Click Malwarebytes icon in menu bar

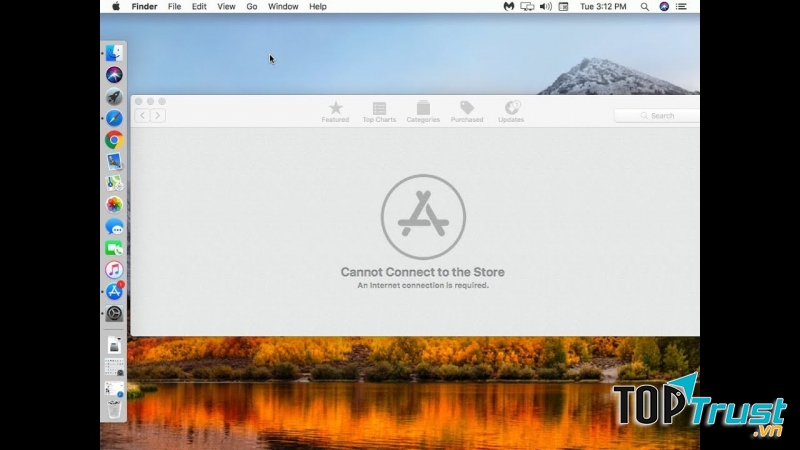(509, 7)
